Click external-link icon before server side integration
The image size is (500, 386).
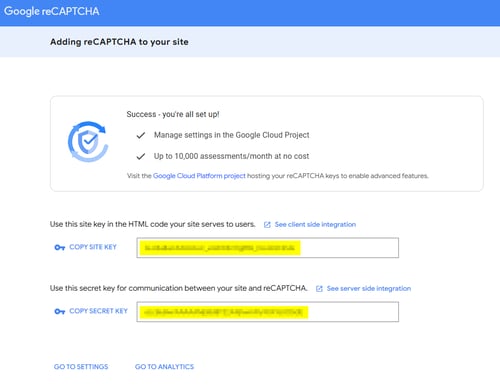pyautogui.click(x=319, y=289)
